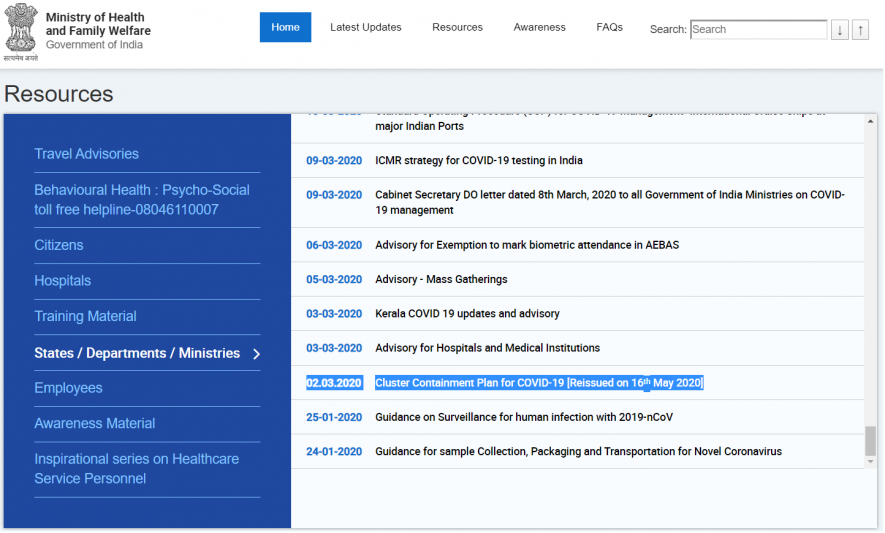Select the Awareness menu item
This screenshot has width=885, height=533.
coord(539,27)
